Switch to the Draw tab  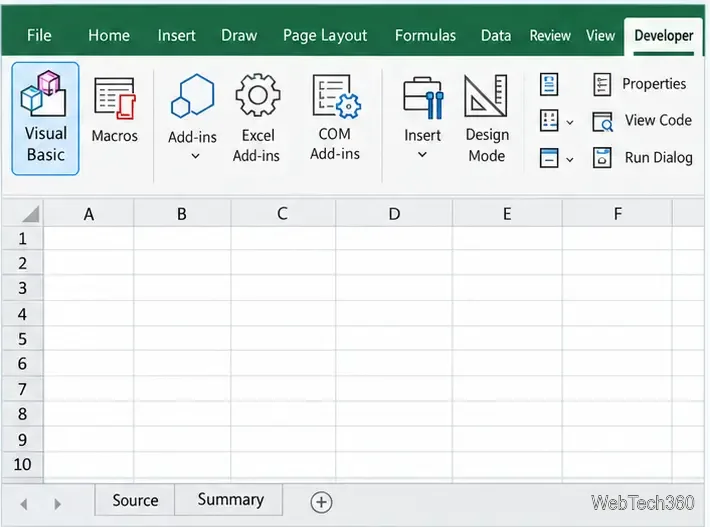(x=239, y=35)
